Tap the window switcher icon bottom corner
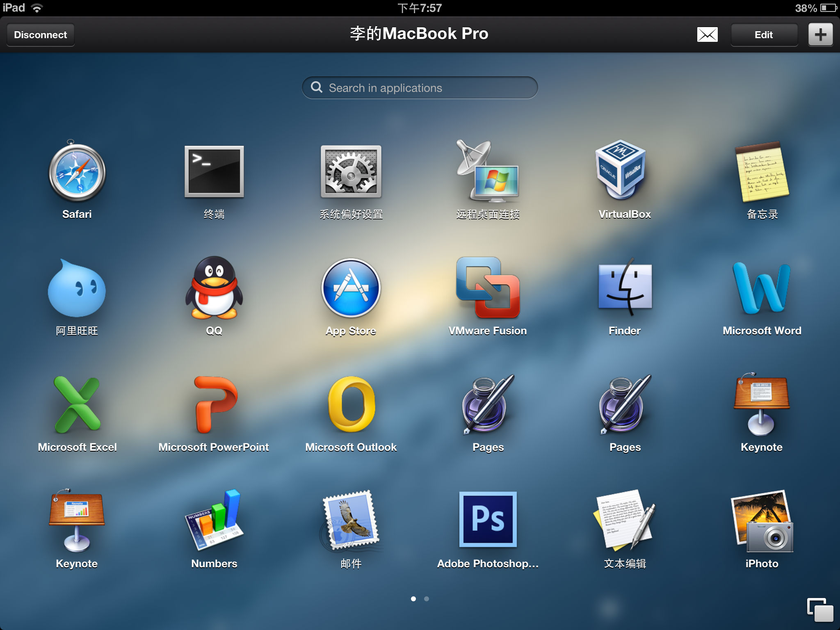This screenshot has height=630, width=840. [x=820, y=609]
